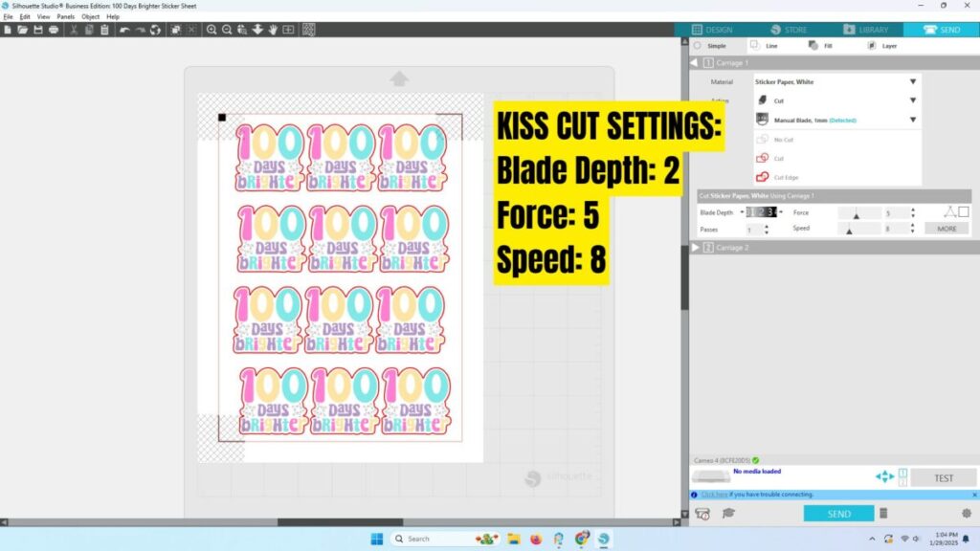Increase Force value with the up stepper

[x=913, y=209]
